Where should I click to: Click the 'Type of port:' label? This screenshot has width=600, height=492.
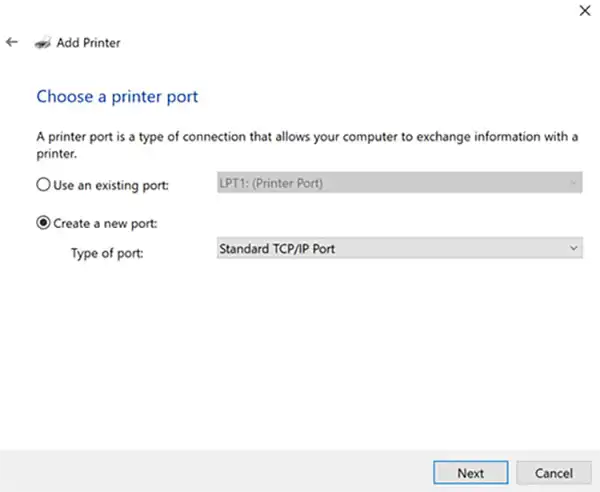[107, 253]
